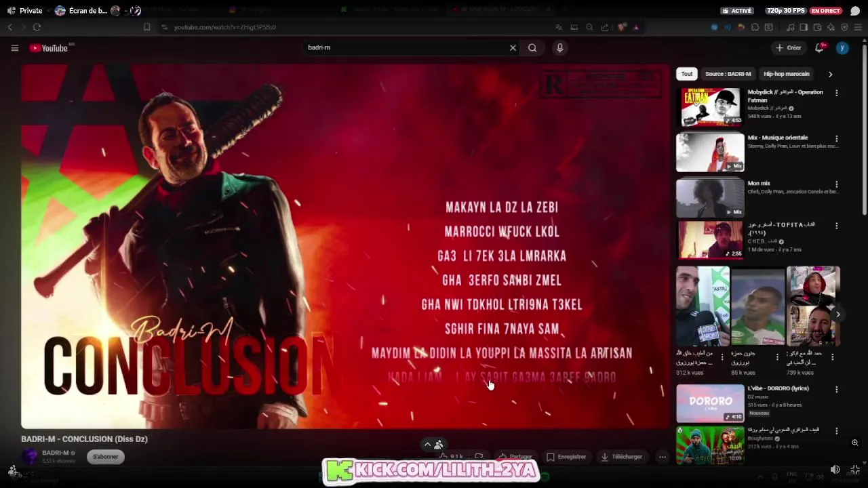Image resolution: width=868 pixels, height=488 pixels.
Task: Open options for Mon mix
Action: 836,184
